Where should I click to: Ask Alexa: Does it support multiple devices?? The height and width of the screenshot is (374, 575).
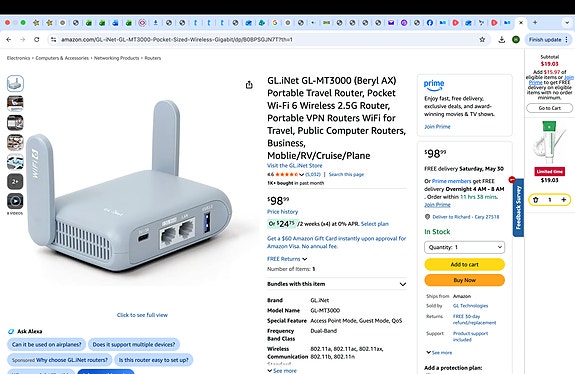[134, 344]
